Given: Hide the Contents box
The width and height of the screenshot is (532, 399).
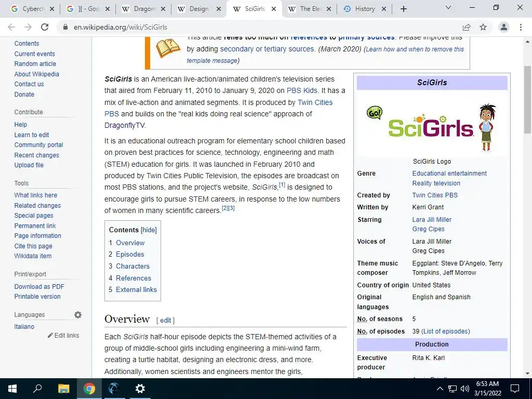Looking at the screenshot, I should point(149,230).
